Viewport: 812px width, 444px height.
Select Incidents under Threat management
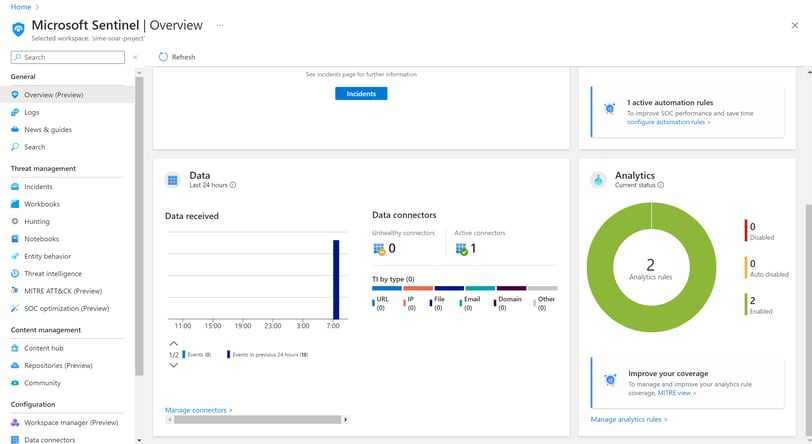pos(38,187)
